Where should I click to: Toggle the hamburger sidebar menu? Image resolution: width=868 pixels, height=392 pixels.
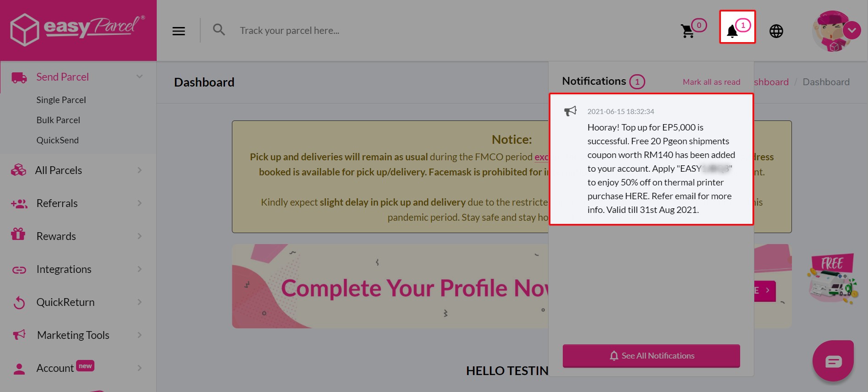tap(179, 31)
